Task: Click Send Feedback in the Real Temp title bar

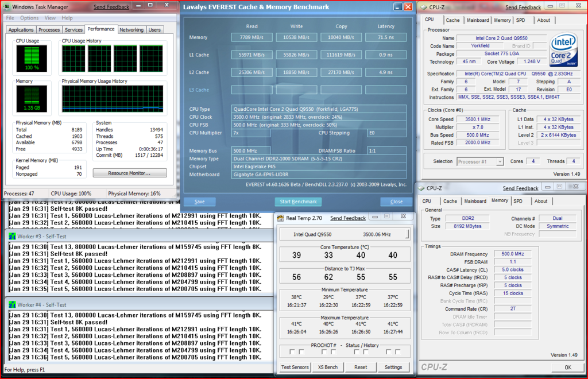Action: click(348, 218)
